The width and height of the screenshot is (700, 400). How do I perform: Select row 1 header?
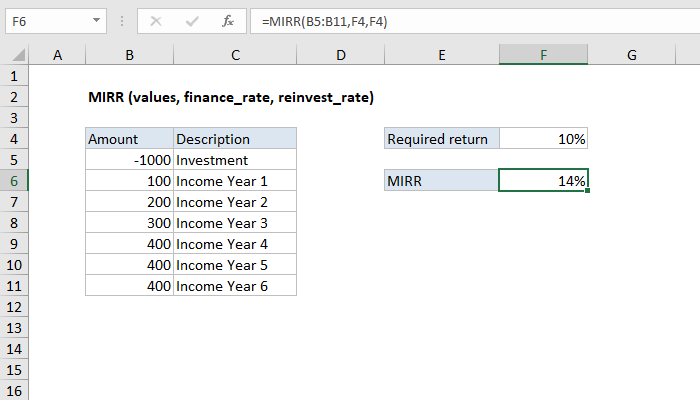coord(14,76)
